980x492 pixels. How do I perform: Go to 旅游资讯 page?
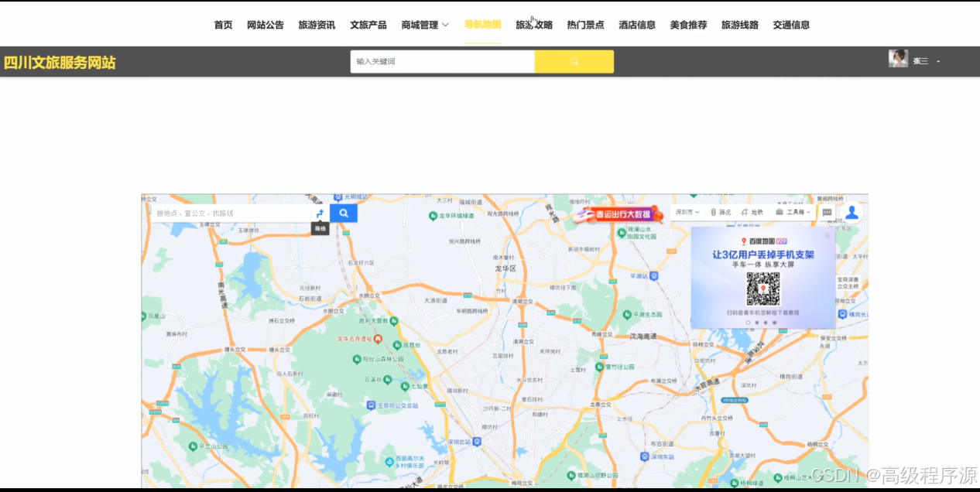[317, 25]
